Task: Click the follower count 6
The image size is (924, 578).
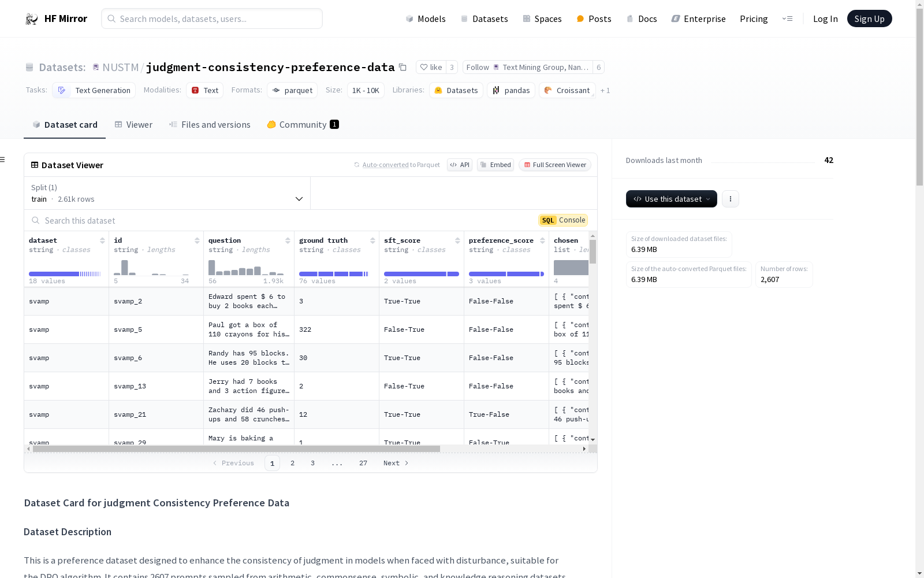Action: (x=599, y=68)
